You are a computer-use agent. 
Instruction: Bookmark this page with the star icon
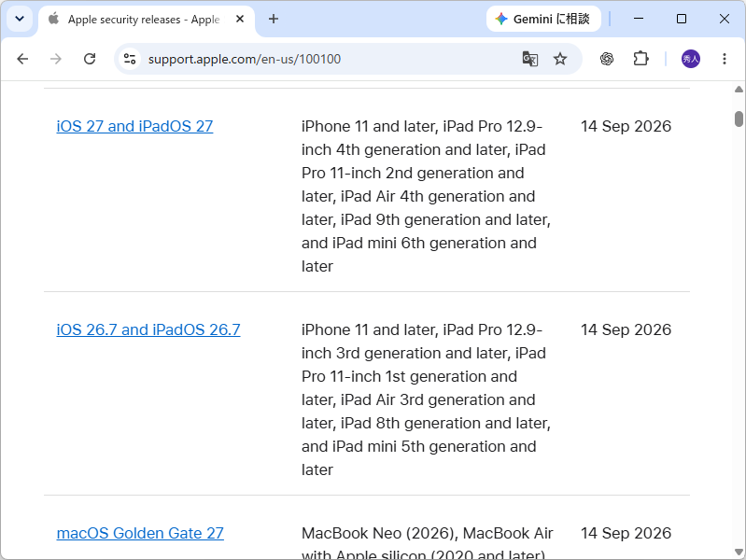pos(560,59)
